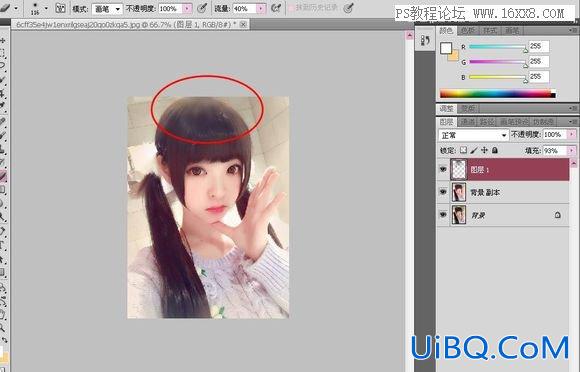580x372 pixels.
Task: Expand the layer 不透明度 arrow in Layers panel
Action: click(x=572, y=134)
